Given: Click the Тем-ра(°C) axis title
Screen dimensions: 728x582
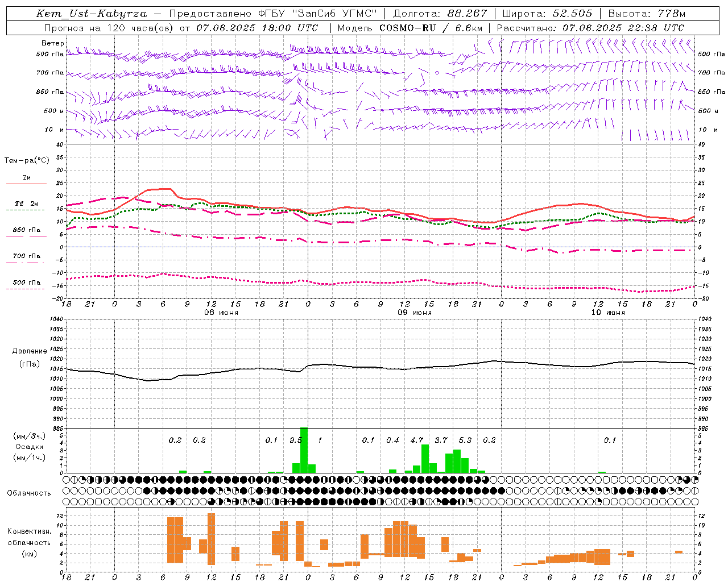Looking at the screenshot, I should [27, 161].
